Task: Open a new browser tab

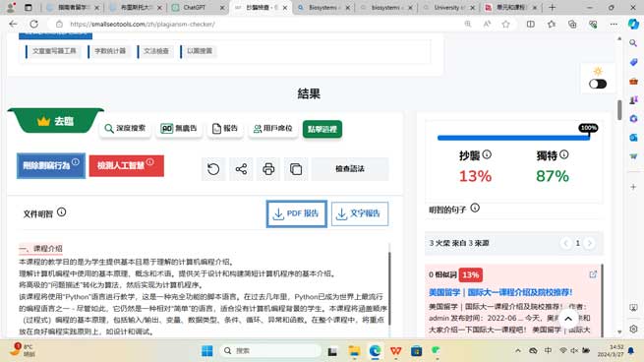Action: (552, 8)
